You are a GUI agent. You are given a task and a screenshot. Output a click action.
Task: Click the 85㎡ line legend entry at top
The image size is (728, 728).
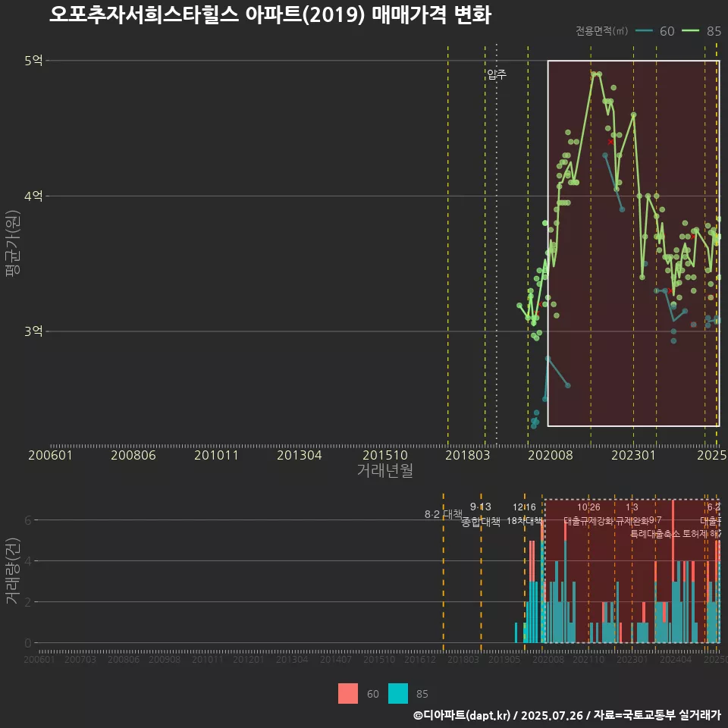coord(701,31)
